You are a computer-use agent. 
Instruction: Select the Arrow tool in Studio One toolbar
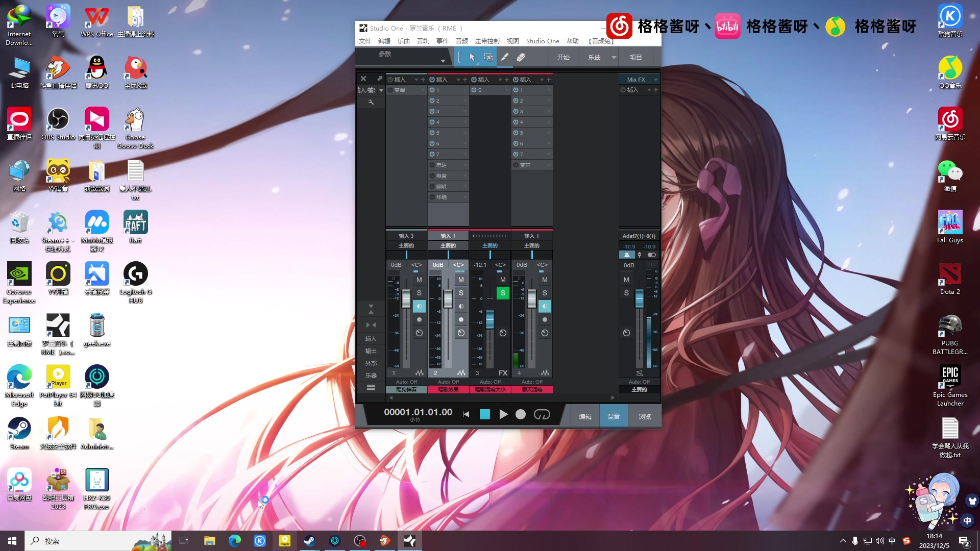point(472,58)
